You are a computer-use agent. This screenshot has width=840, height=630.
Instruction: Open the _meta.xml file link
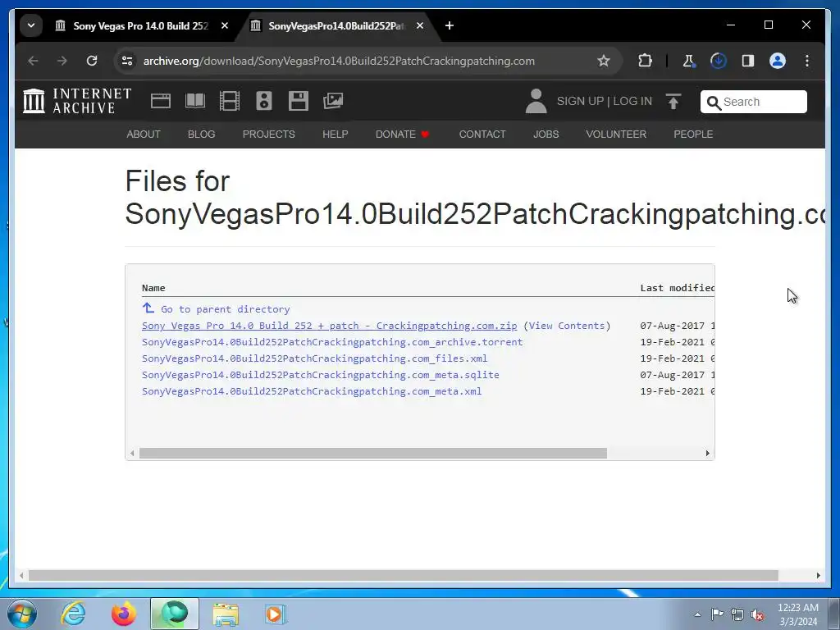click(312, 391)
